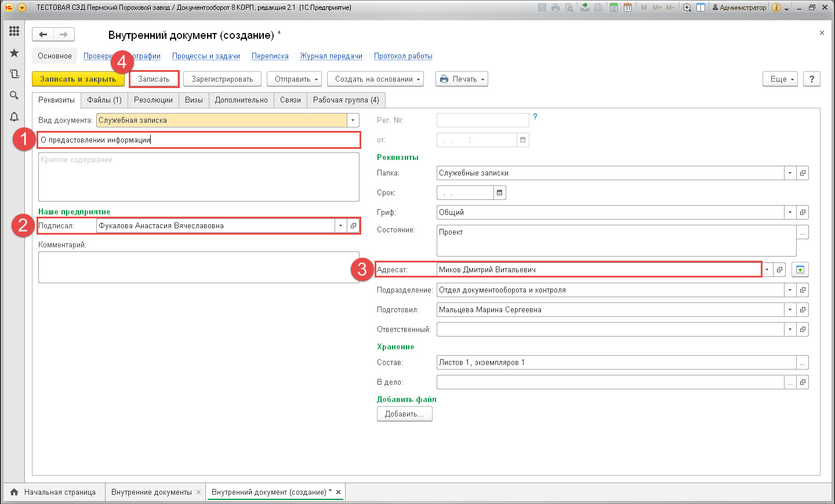This screenshot has height=504, width=835.
Task: Open Еще menu button
Action: tap(780, 79)
